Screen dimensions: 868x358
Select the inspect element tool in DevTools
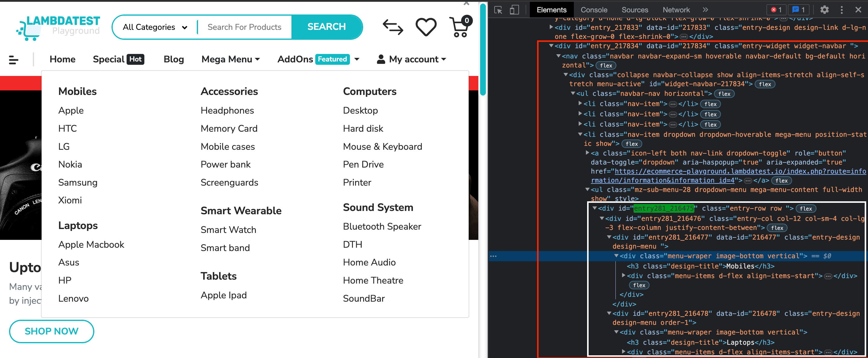[x=498, y=10]
